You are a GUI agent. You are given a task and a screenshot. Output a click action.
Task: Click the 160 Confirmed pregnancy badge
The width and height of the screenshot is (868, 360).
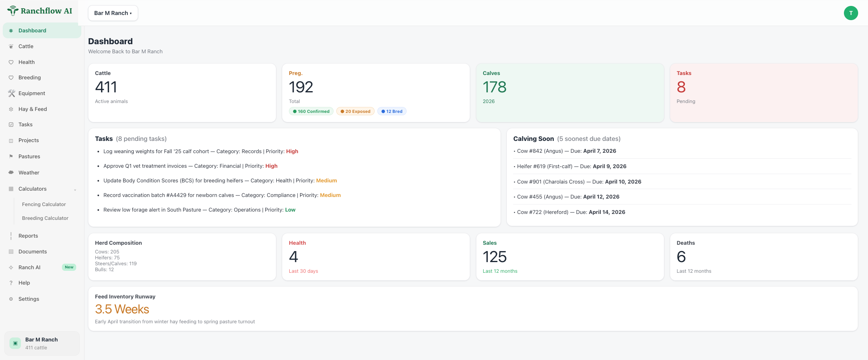[x=311, y=111]
